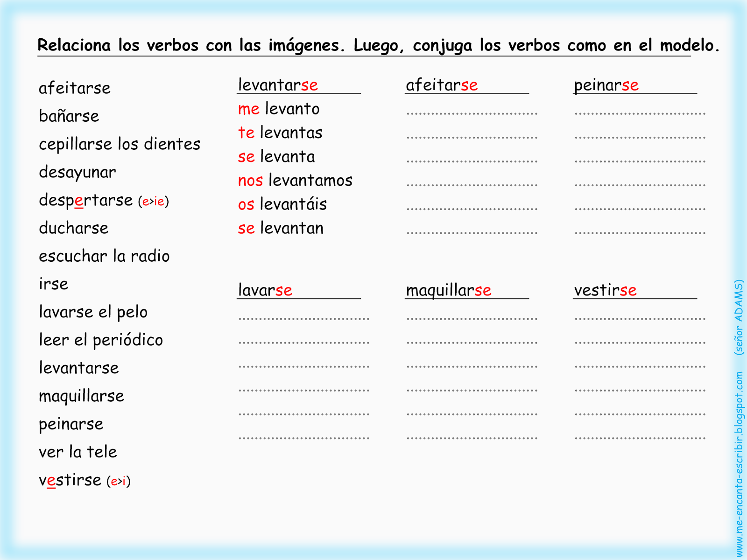Select "cepillarse los dientes" in the list

pos(120,144)
